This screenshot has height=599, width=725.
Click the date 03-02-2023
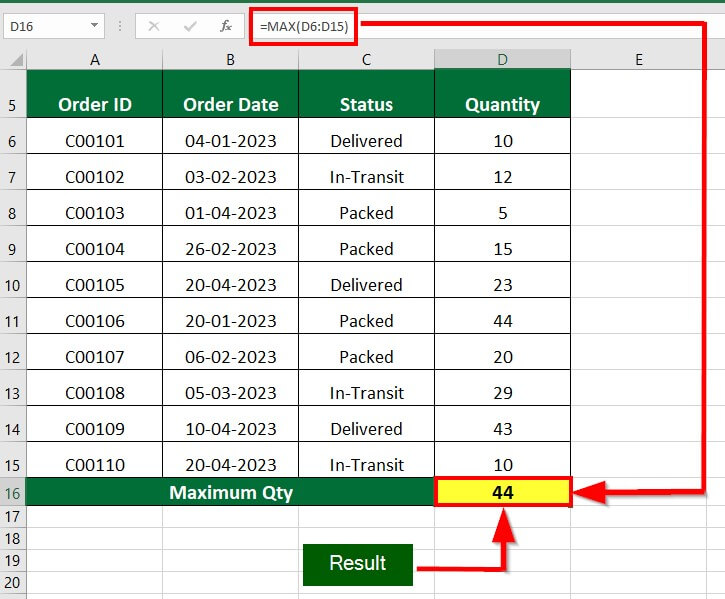click(230, 172)
